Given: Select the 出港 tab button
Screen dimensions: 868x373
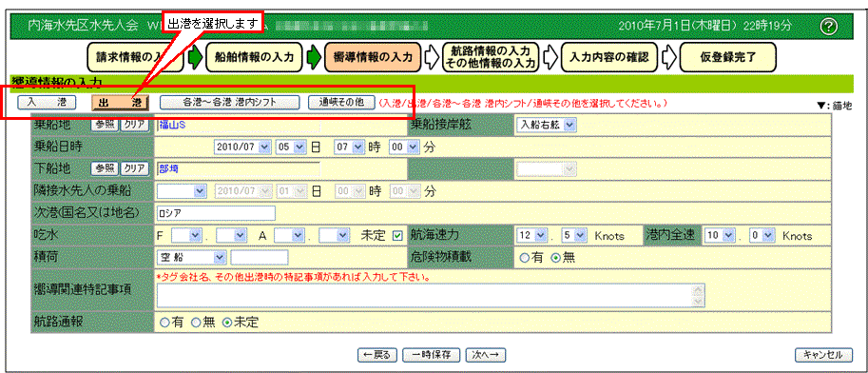Looking at the screenshot, I should coord(121,103).
